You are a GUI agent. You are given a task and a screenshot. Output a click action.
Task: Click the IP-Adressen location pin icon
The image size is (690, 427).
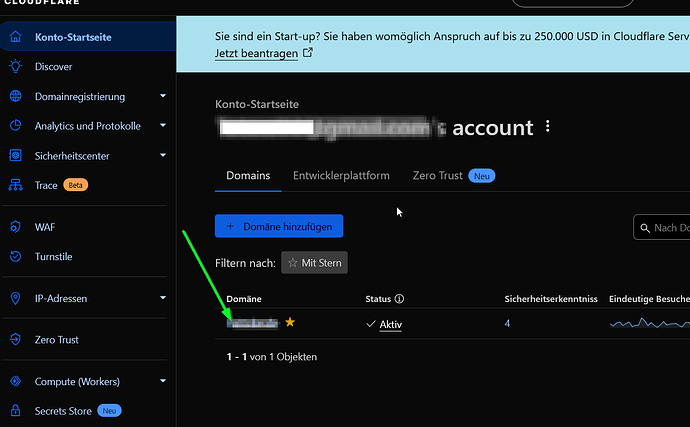(15, 298)
